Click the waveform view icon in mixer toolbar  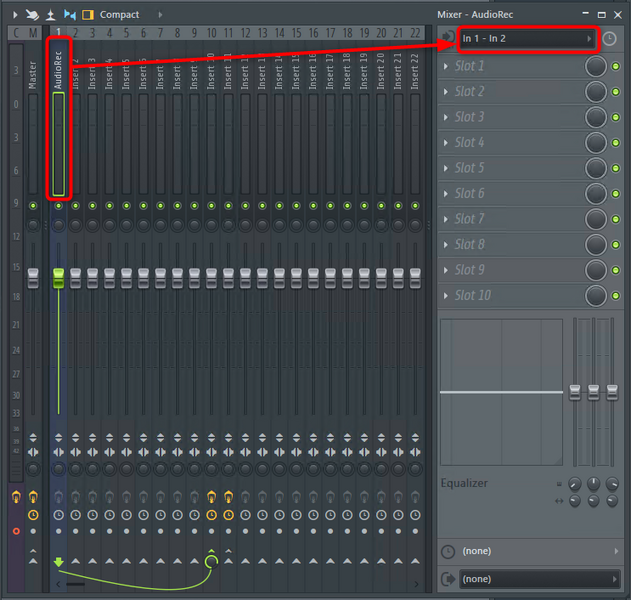(x=69, y=15)
